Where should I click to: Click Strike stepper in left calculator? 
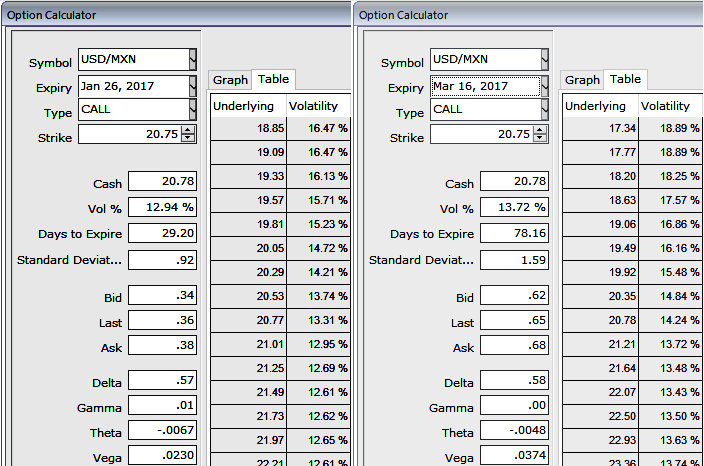(188, 134)
